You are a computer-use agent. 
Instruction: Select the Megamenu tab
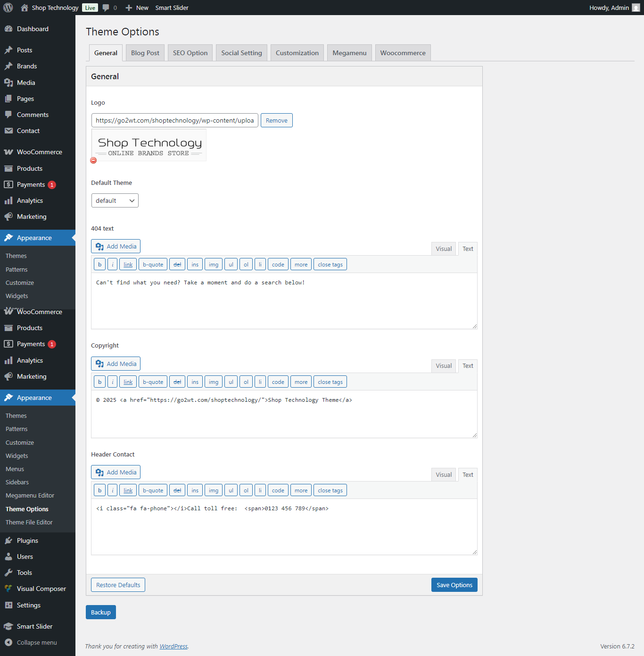tap(349, 53)
